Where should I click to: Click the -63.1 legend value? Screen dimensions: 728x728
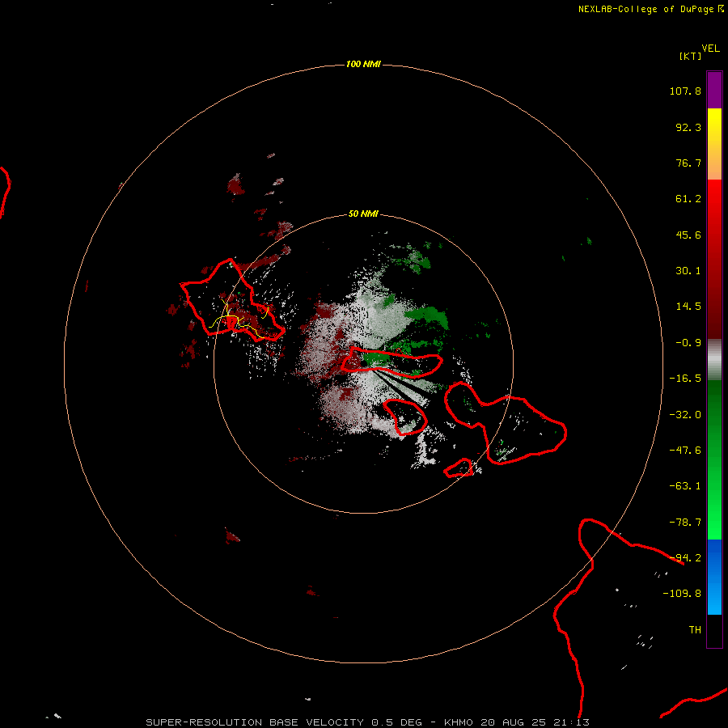pyautogui.click(x=685, y=486)
